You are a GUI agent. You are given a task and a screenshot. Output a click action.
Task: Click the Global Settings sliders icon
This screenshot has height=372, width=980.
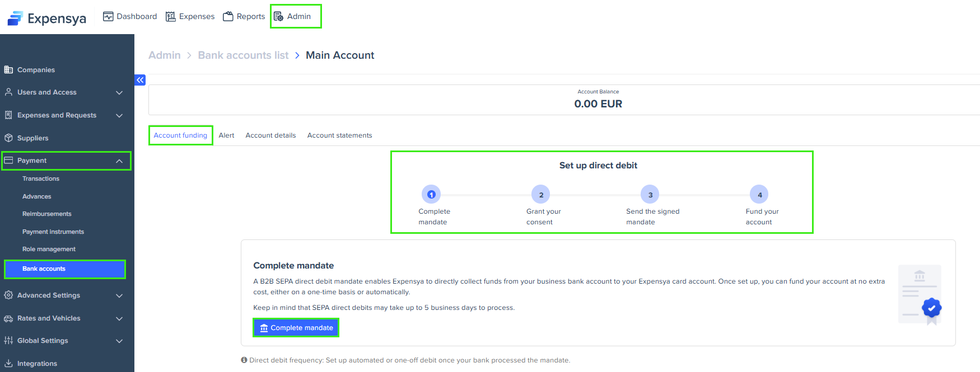tap(8, 341)
